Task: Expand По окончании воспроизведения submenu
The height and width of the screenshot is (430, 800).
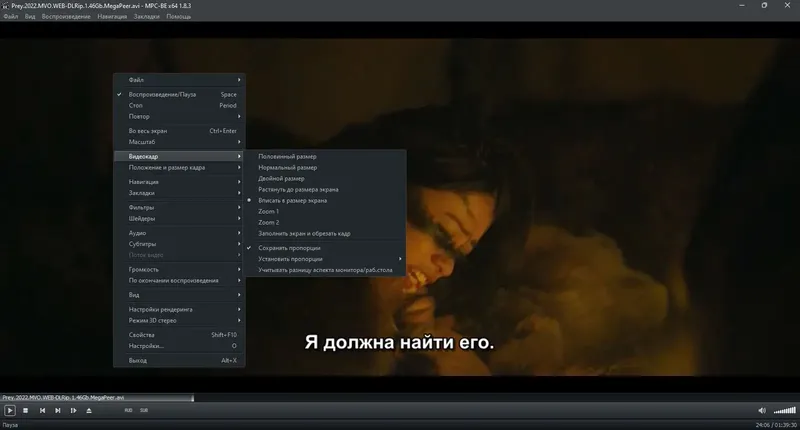Action: point(179,281)
